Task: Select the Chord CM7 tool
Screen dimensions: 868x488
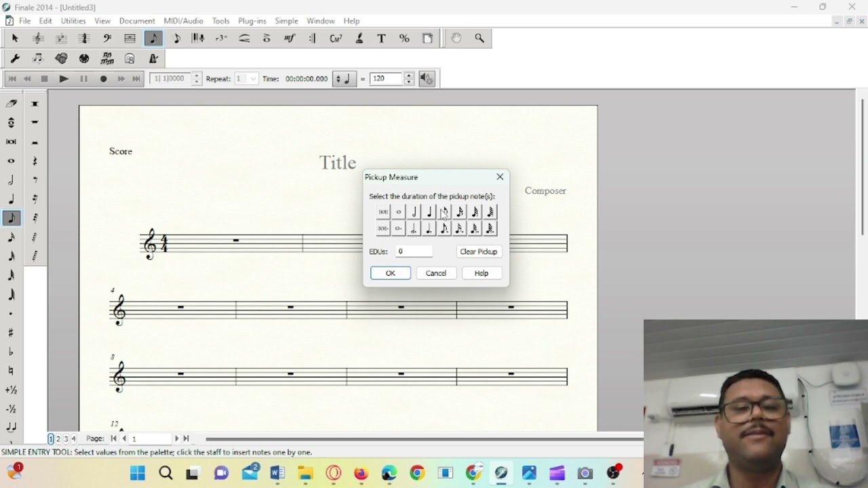Action: [x=336, y=39]
